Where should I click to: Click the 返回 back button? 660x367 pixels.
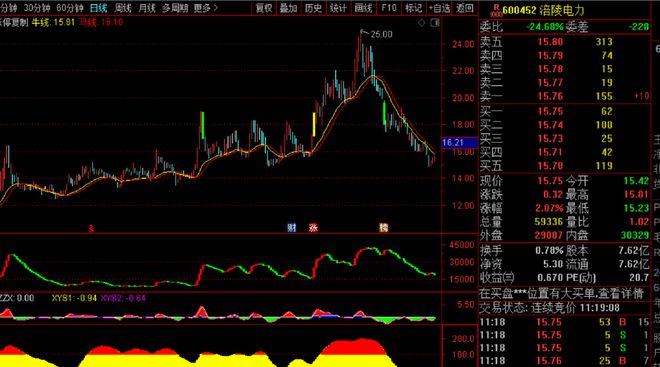point(465,8)
